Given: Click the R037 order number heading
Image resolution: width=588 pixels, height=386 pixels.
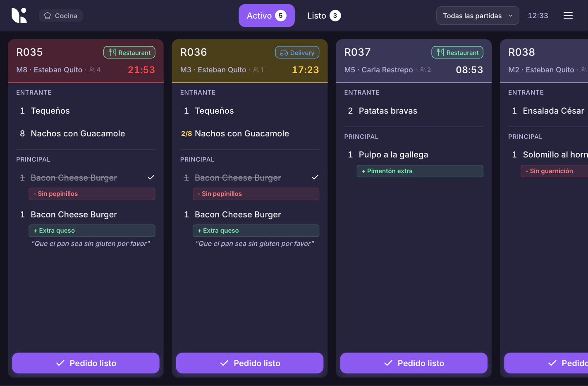Looking at the screenshot, I should click(358, 52).
